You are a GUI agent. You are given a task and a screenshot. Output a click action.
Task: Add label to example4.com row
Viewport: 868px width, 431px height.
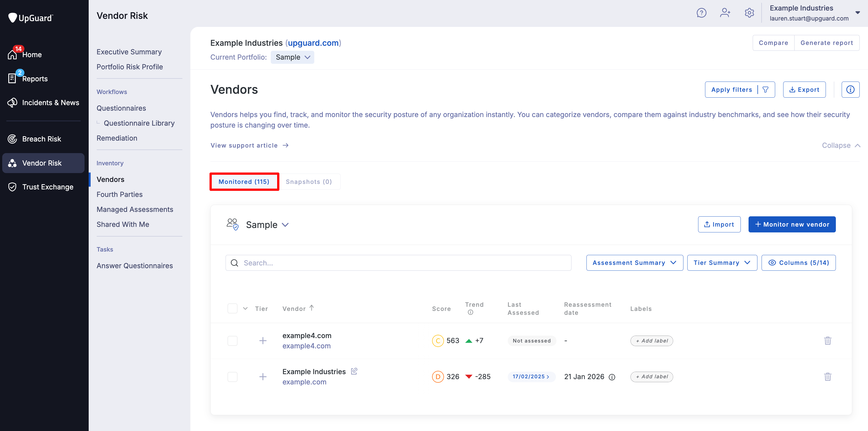point(652,341)
